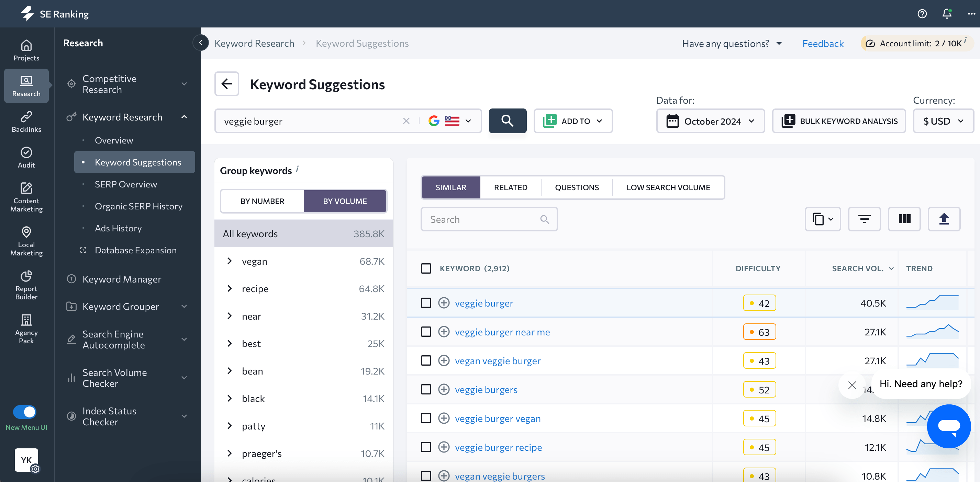Click the Backlinks navigation icon
This screenshot has width=980, height=482.
(x=26, y=124)
